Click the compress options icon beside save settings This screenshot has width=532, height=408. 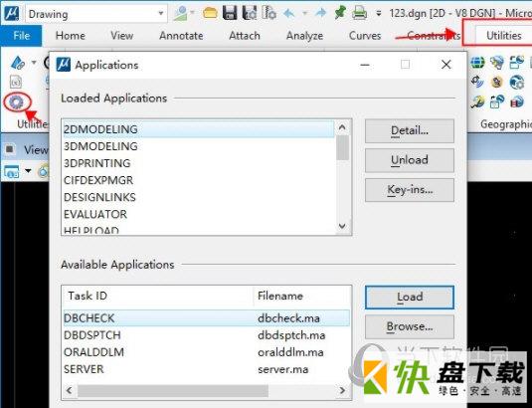click(x=269, y=13)
